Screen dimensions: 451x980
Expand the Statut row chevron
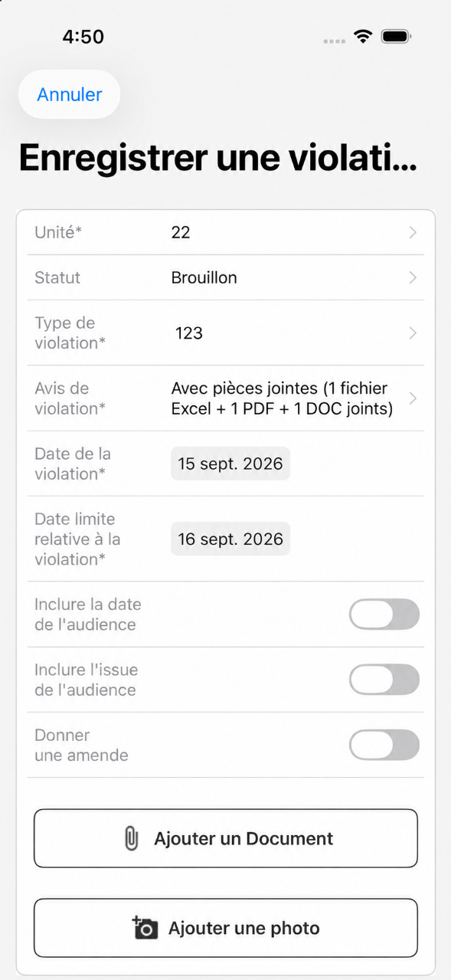pos(413,277)
